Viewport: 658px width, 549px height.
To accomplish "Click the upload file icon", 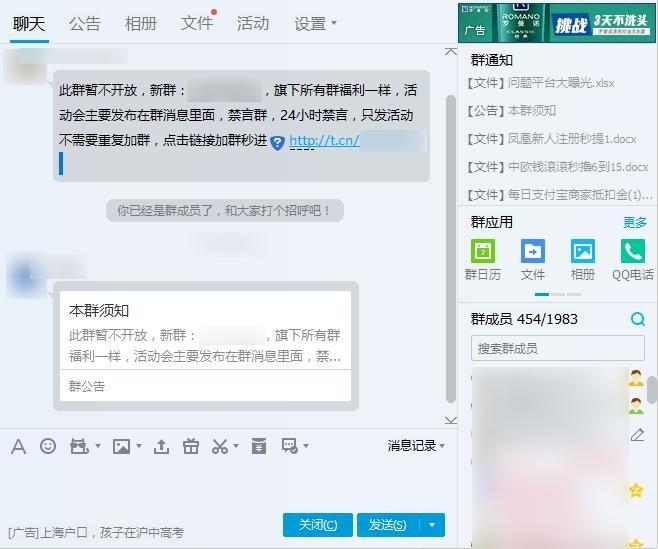I will click(161, 446).
